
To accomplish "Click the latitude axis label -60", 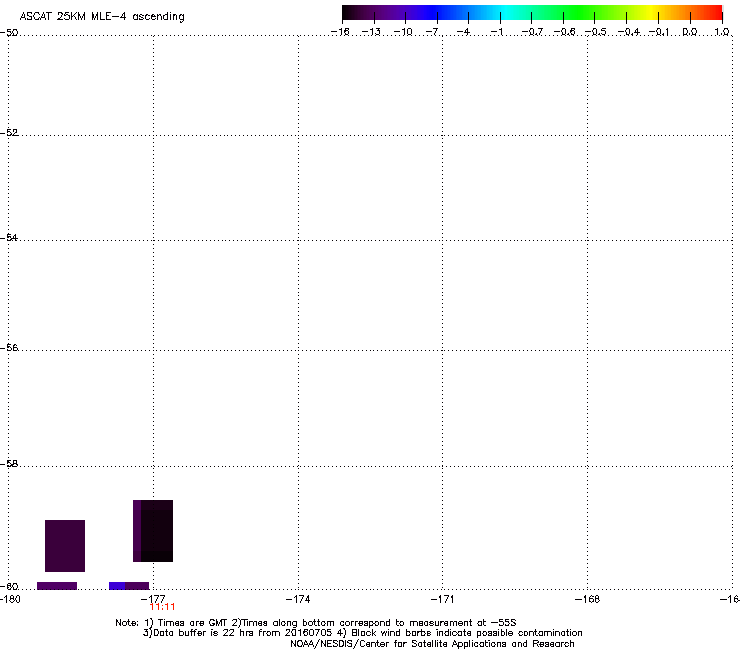I will tap(9, 587).
